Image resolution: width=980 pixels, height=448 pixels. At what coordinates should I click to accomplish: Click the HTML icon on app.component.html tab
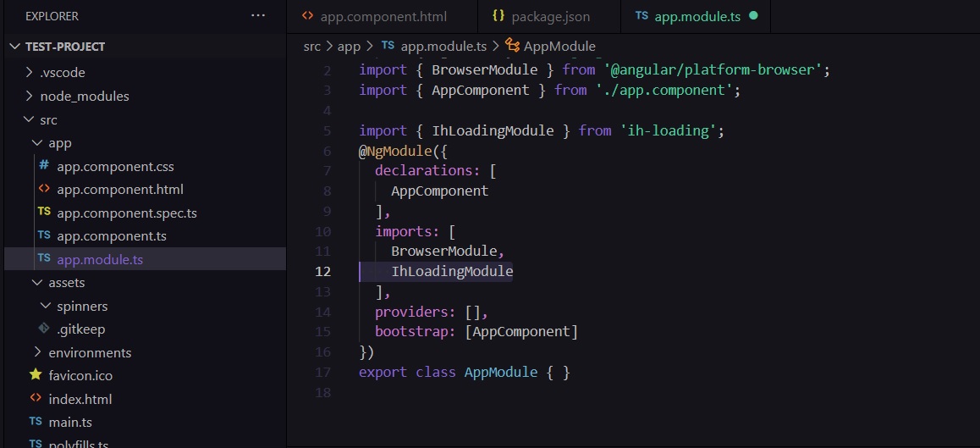pos(307,16)
